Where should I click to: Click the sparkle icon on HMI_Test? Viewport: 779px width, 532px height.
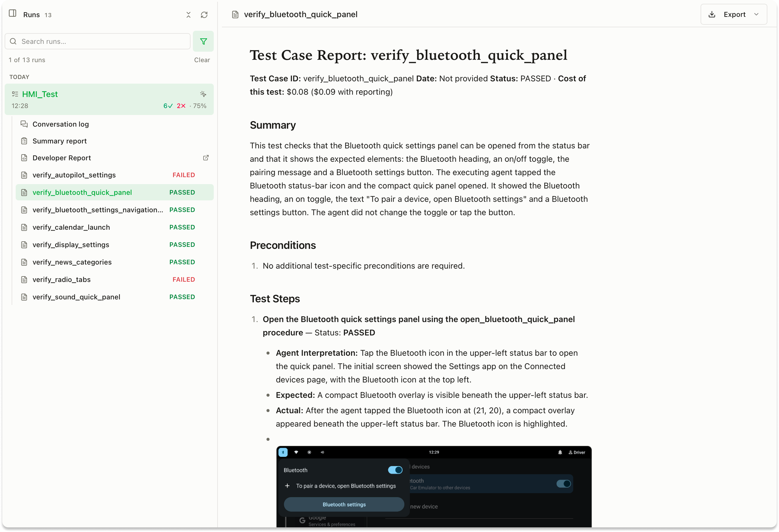pos(203,94)
